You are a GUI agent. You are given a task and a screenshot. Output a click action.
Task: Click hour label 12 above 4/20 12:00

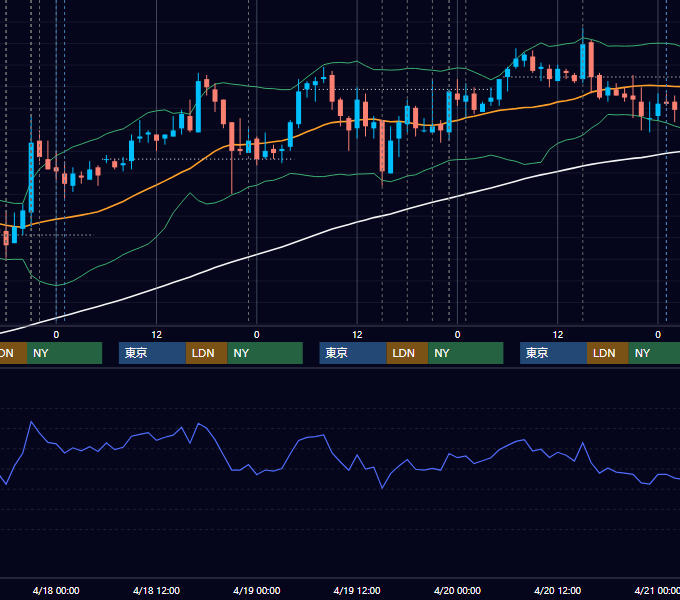(x=558, y=335)
